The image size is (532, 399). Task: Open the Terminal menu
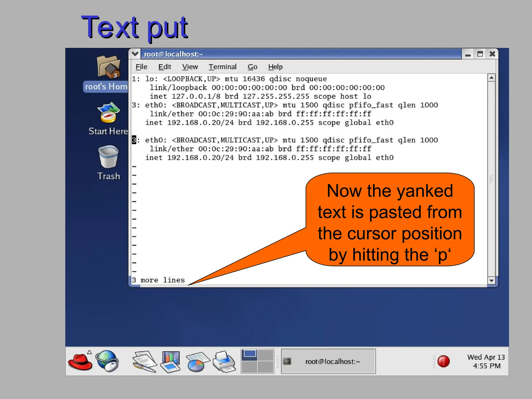pyautogui.click(x=223, y=67)
